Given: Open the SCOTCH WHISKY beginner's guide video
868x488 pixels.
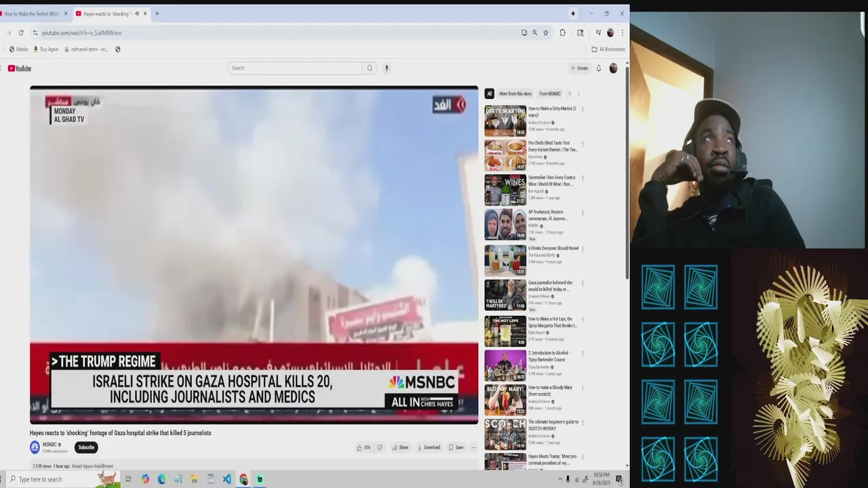Looking at the screenshot, I should [553, 425].
